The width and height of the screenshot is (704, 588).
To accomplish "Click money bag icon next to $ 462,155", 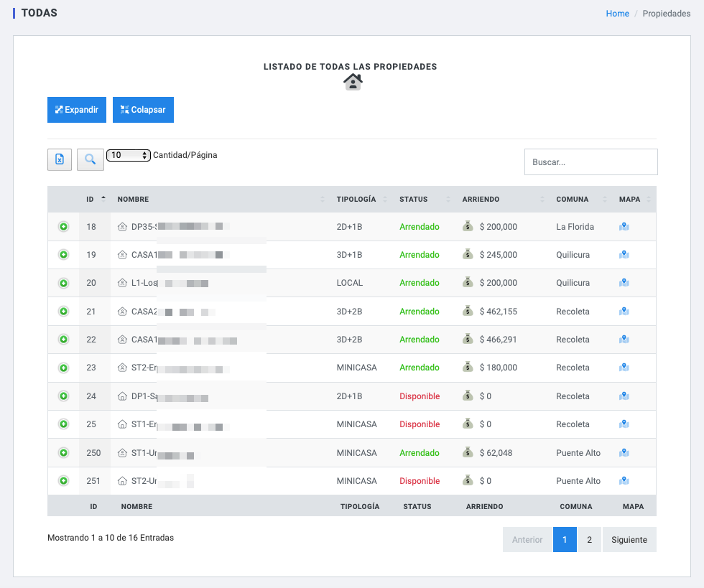I will tap(468, 311).
